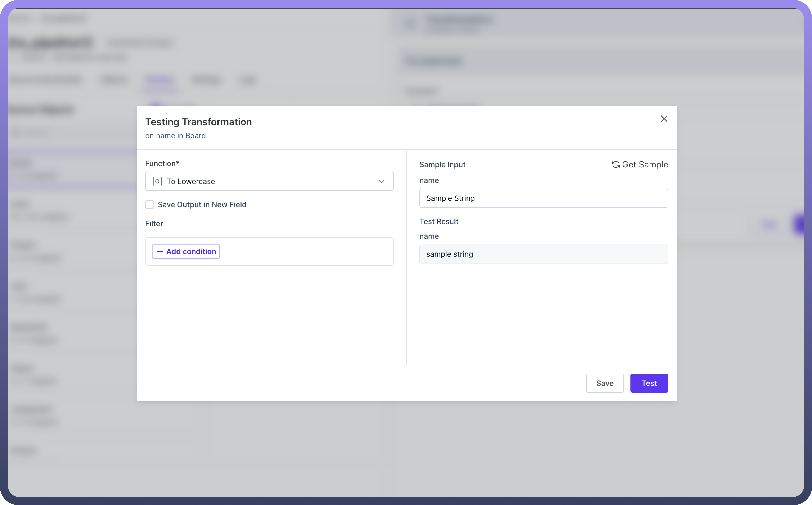
Task: Click the plus icon in Add condition
Action: coord(160,251)
